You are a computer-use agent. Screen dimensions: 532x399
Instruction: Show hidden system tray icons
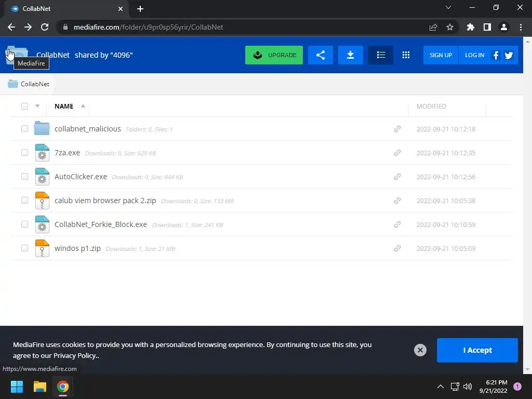pyautogui.click(x=441, y=387)
